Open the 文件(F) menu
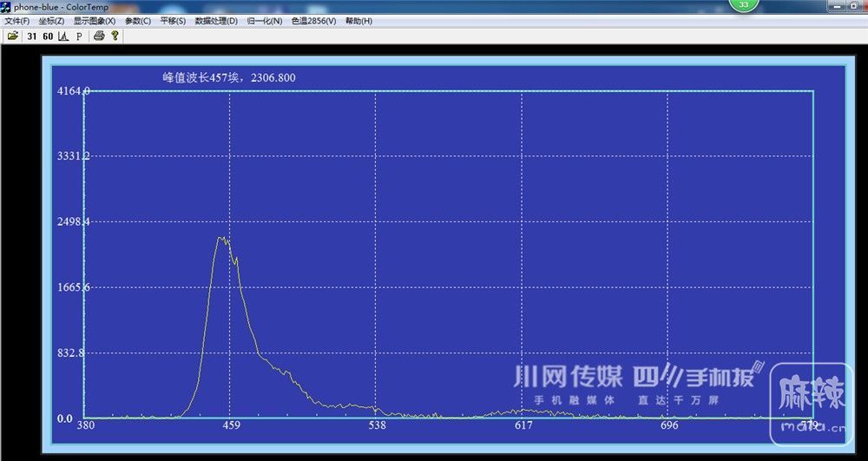868x461 pixels. [x=17, y=21]
